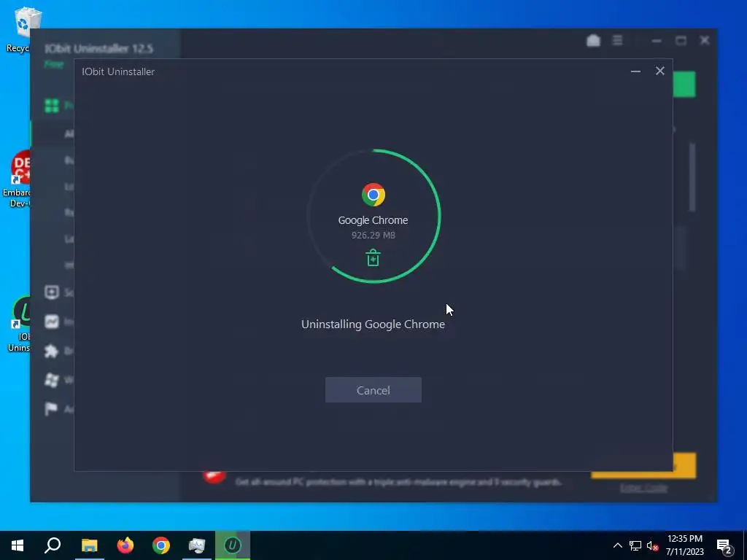The height and width of the screenshot is (560, 747).
Task: Open the Windows Start menu
Action: tap(18, 545)
